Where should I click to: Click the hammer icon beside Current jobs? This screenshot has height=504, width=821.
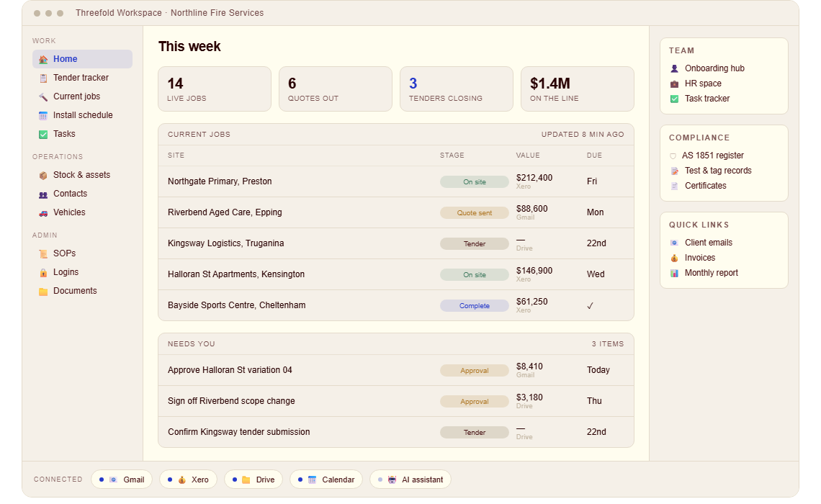click(x=43, y=96)
